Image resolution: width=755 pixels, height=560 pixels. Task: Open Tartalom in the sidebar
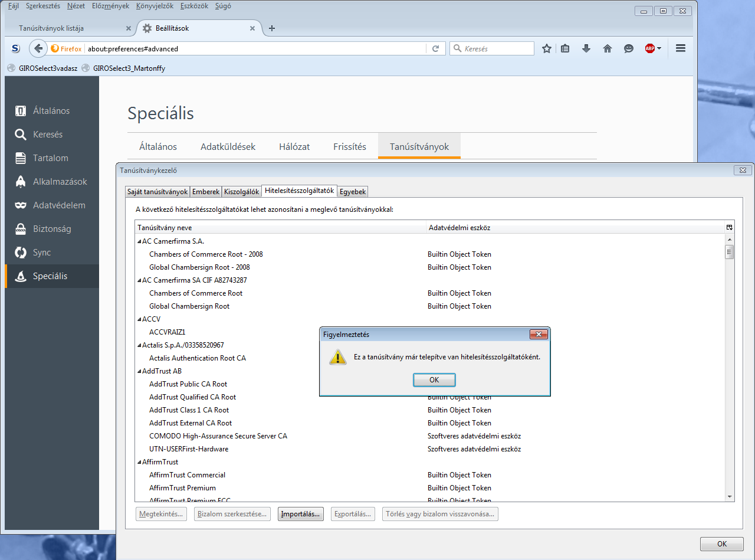point(52,158)
